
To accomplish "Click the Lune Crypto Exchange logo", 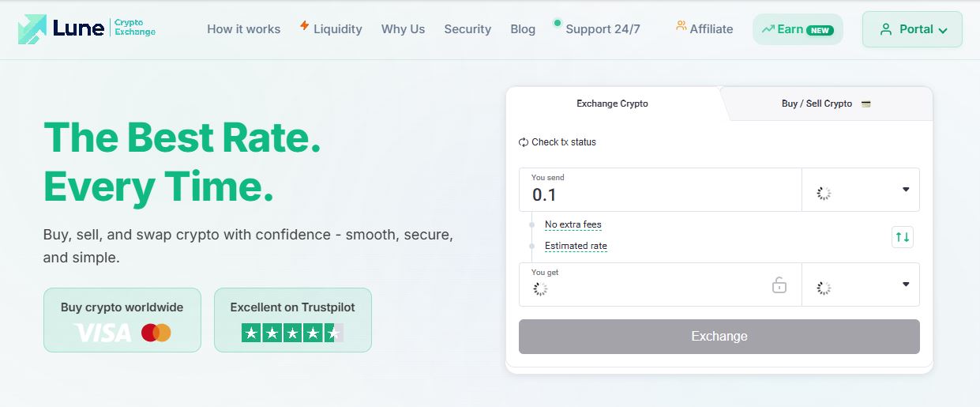I will coord(87,28).
